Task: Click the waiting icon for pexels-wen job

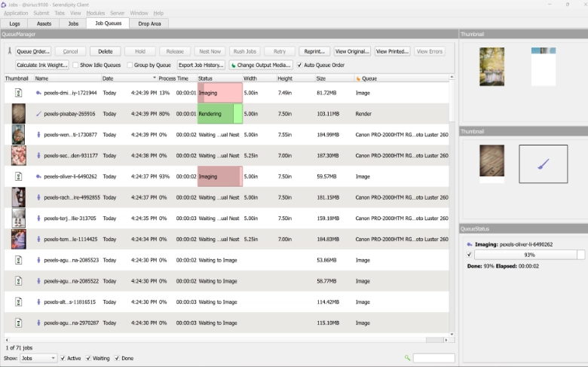Action: [x=38, y=135]
